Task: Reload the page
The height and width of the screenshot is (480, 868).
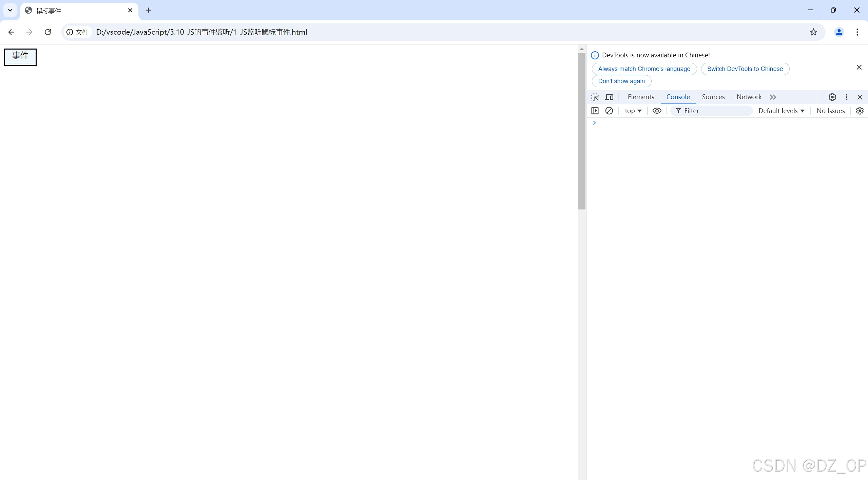Action: click(48, 32)
